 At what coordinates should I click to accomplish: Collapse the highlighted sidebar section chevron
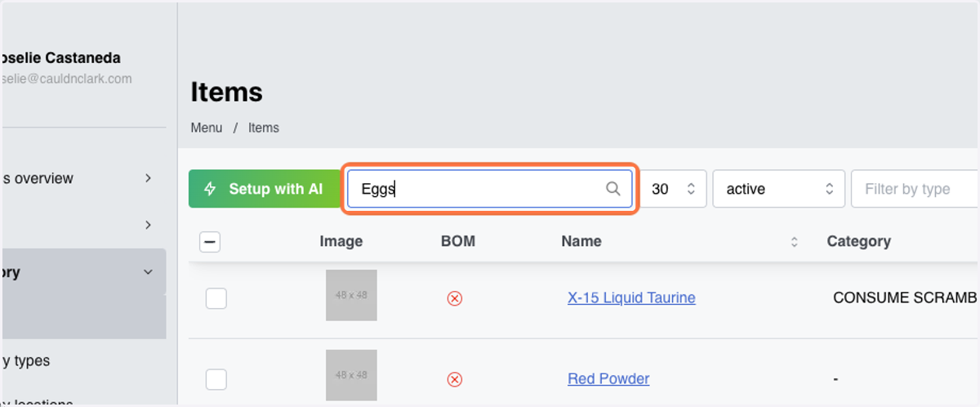[148, 272]
